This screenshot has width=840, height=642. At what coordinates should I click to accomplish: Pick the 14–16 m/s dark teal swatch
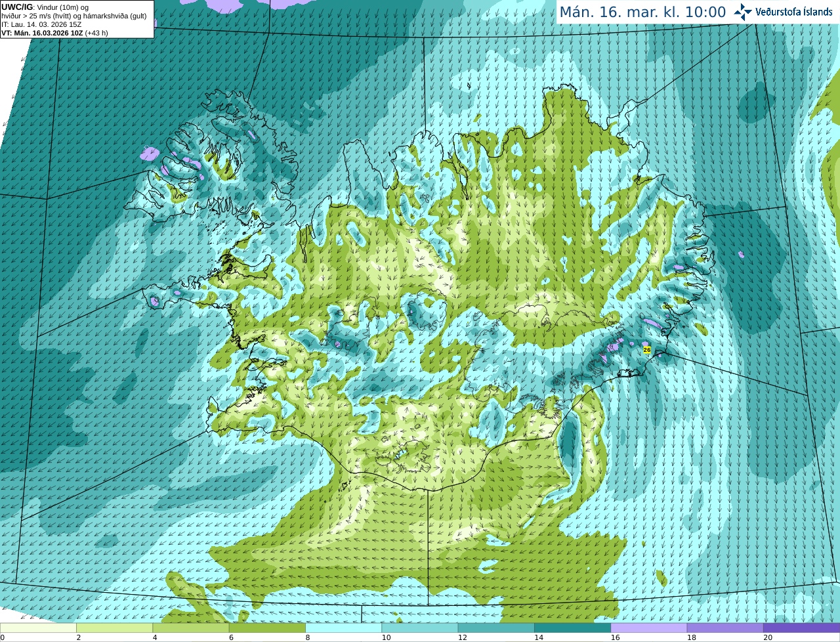pyautogui.click(x=573, y=628)
